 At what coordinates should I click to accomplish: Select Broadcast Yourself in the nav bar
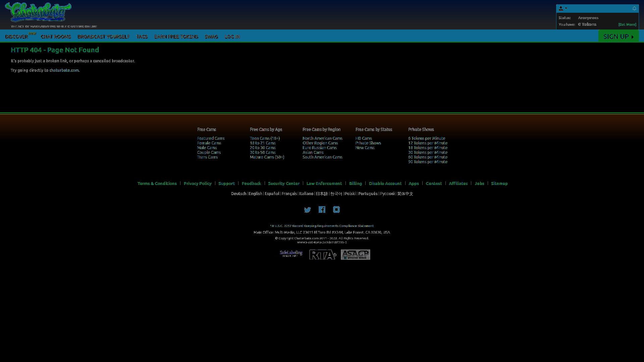click(103, 37)
